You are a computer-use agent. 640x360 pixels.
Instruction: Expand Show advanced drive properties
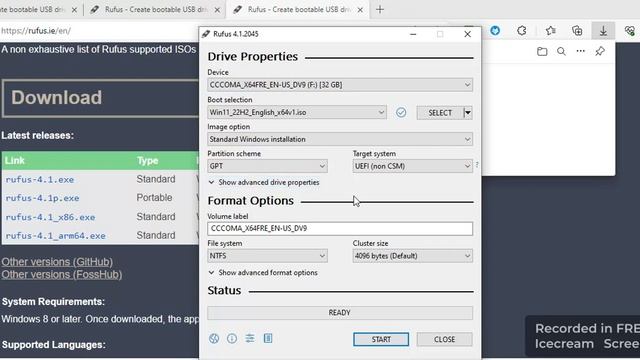click(264, 182)
